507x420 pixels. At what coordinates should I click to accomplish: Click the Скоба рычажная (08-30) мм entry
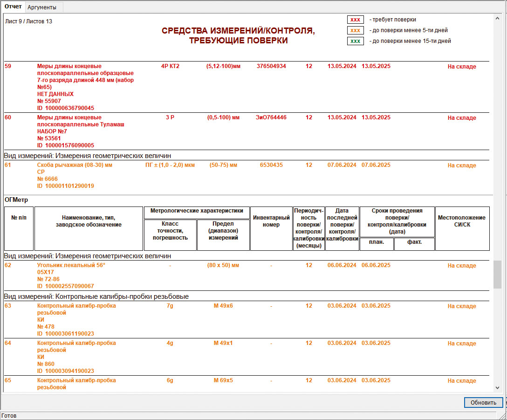pos(75,165)
